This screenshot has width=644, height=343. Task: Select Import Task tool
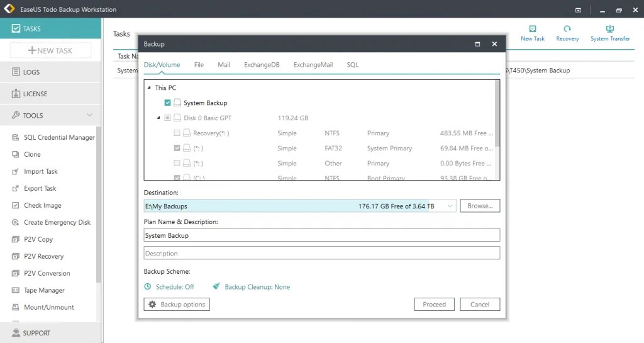(35, 171)
